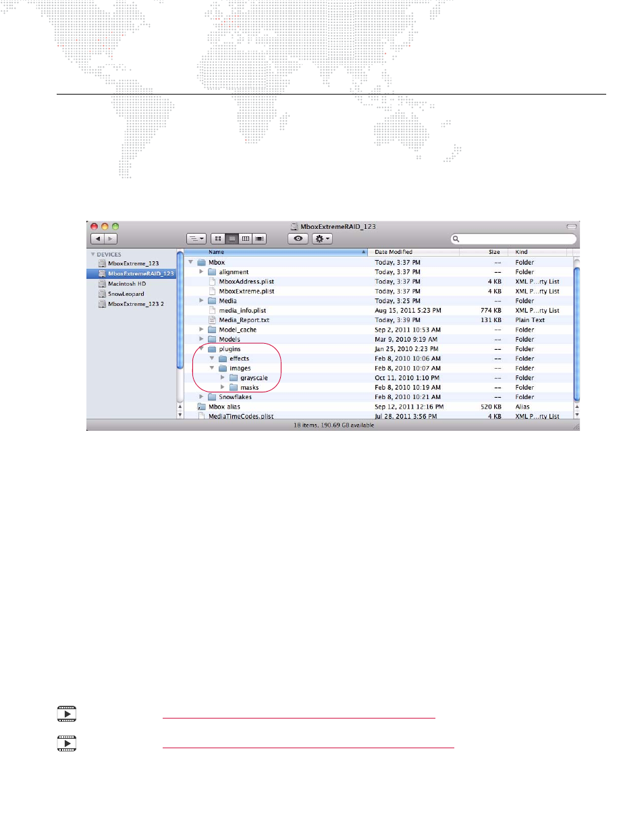This screenshot has height=834, width=644.
Task: Collapse the DEVICES sidebar section
Action: tap(93, 255)
